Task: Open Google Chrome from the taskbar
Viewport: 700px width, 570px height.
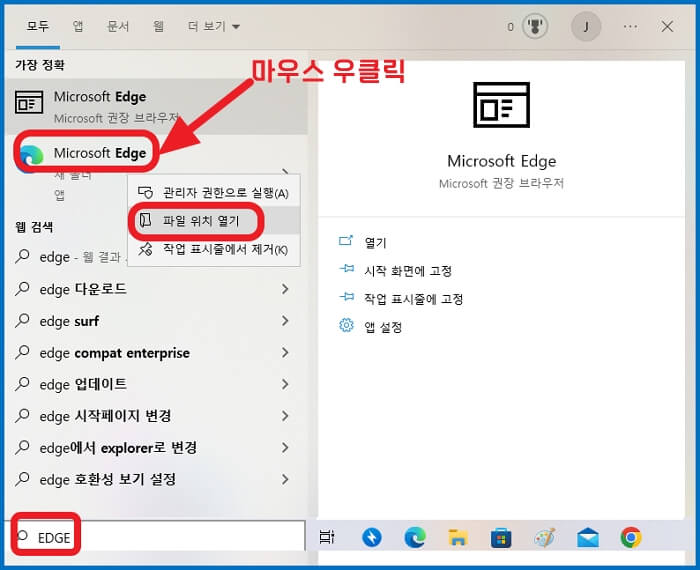Action: (x=631, y=537)
